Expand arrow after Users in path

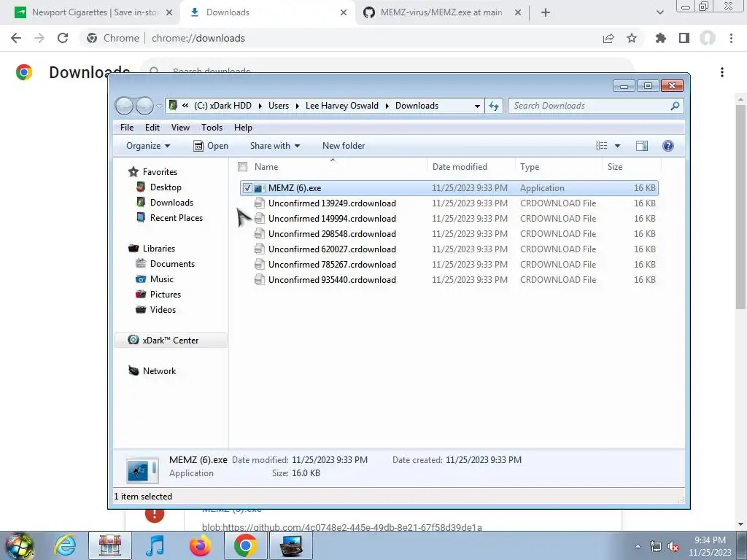298,106
